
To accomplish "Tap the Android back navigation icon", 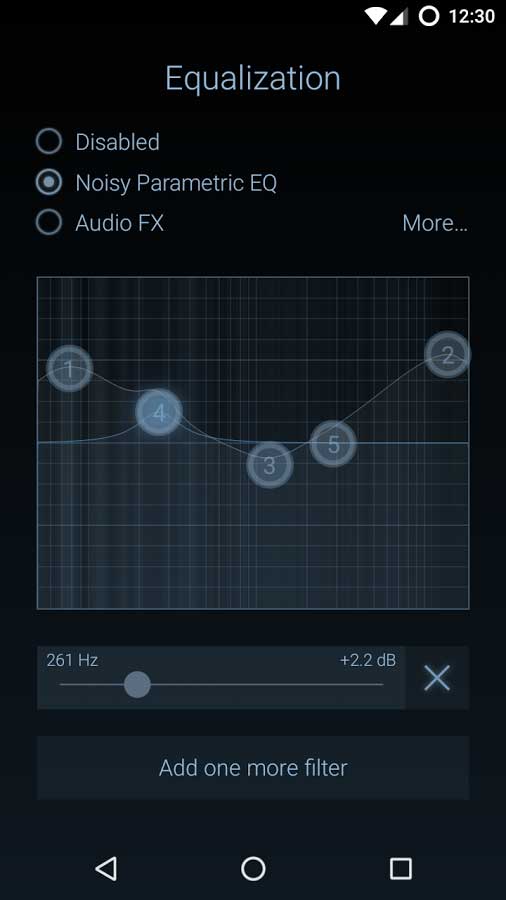I will pos(106,868).
